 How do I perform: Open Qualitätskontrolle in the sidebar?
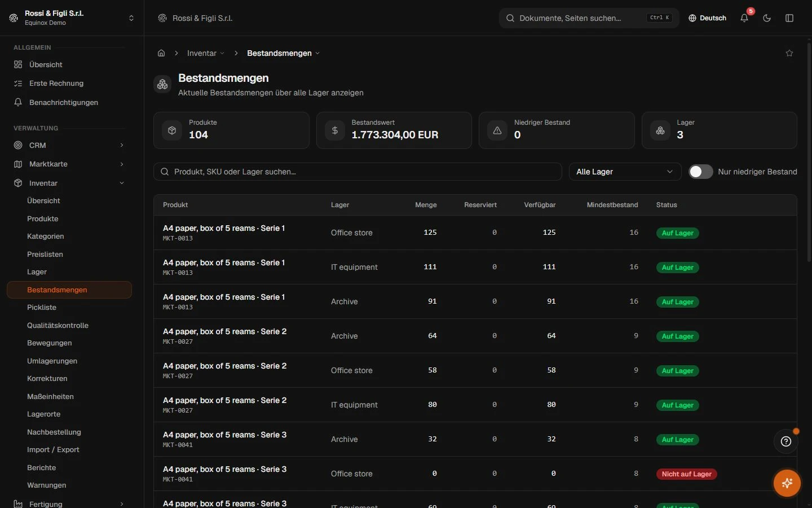(x=58, y=325)
